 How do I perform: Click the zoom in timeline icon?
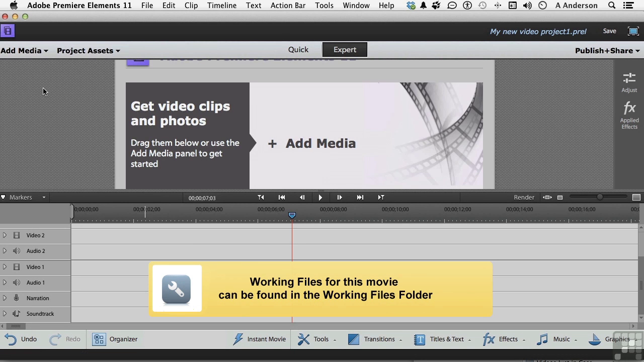pos(636,198)
